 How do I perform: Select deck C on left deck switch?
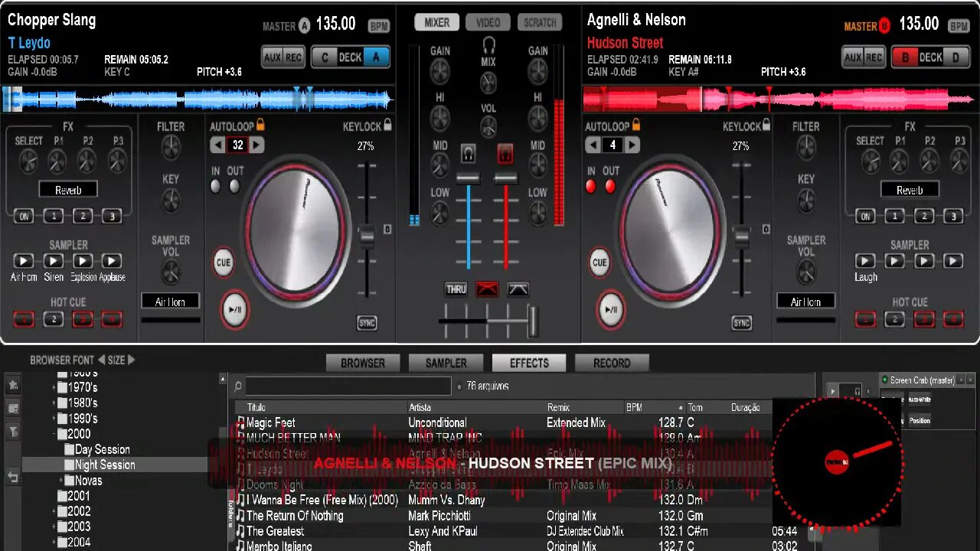tap(325, 57)
